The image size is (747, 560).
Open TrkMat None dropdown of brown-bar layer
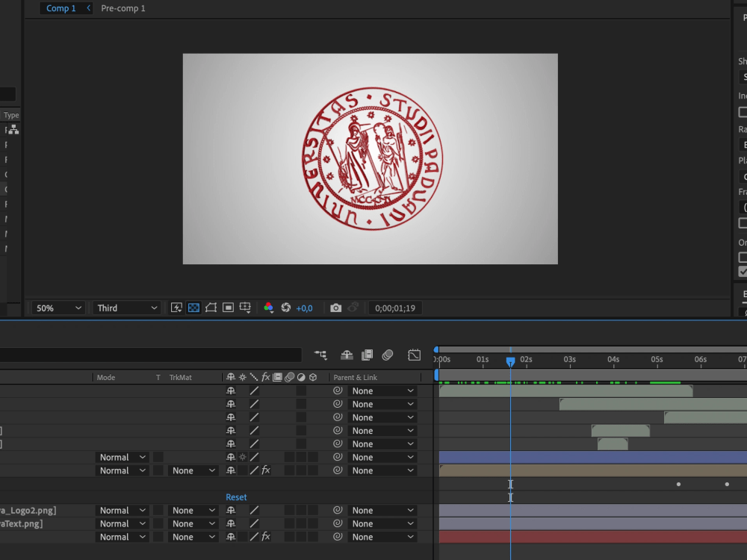[x=193, y=470]
